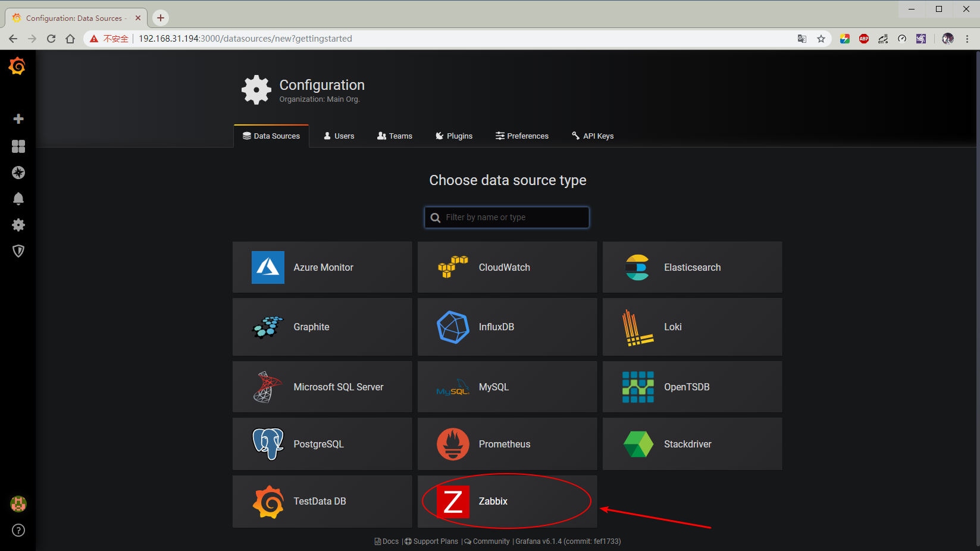Focus the Filter by name or type field
This screenshot has width=980, height=551.
(x=507, y=217)
